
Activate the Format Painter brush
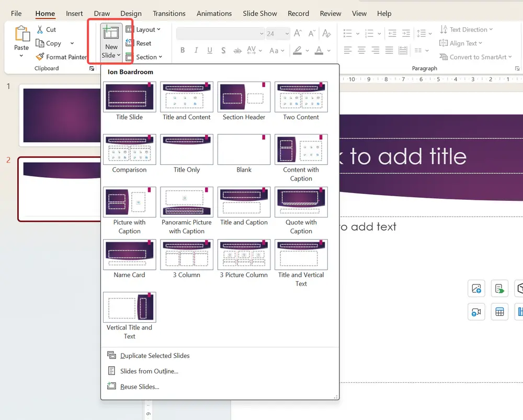(40, 57)
